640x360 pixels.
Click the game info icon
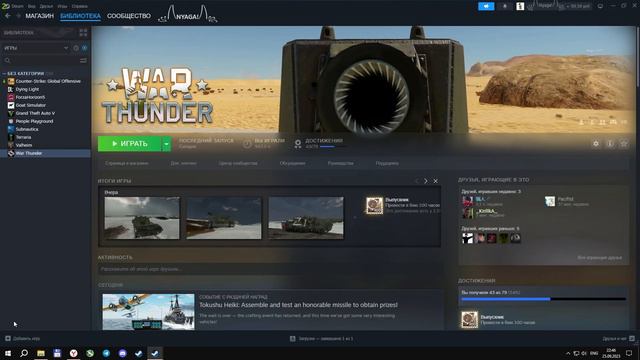tap(610, 144)
